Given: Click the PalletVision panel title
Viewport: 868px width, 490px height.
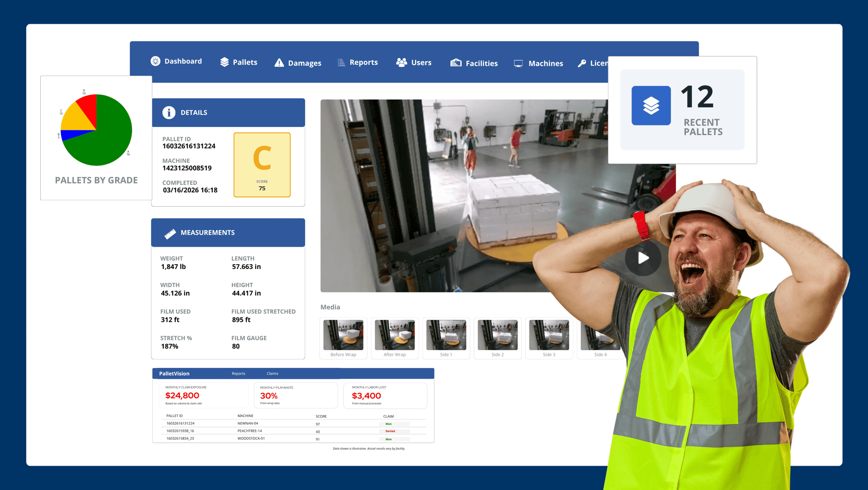Looking at the screenshot, I should click(174, 374).
